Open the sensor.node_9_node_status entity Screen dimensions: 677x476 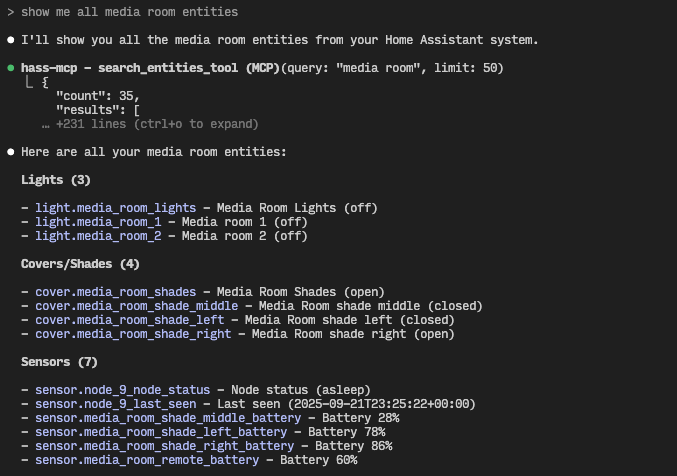tap(122, 390)
